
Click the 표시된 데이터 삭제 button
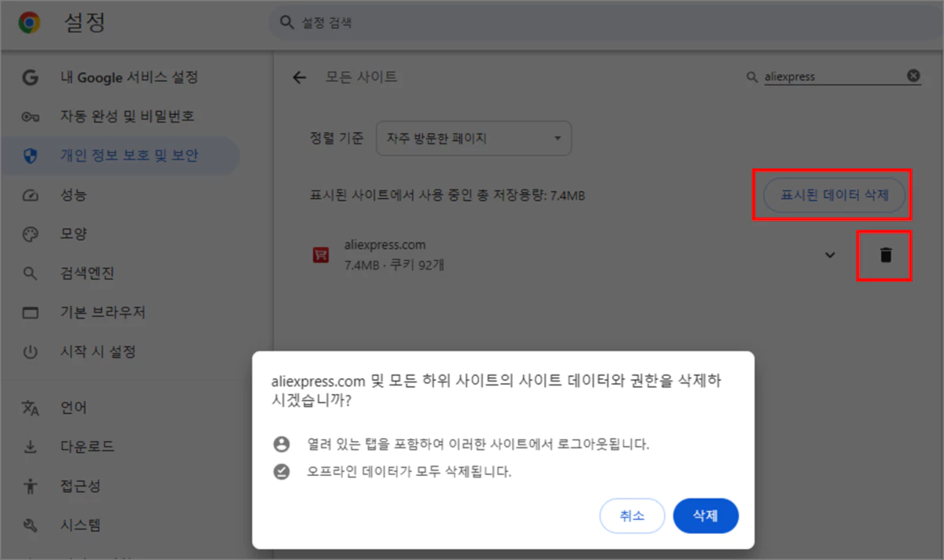(833, 195)
